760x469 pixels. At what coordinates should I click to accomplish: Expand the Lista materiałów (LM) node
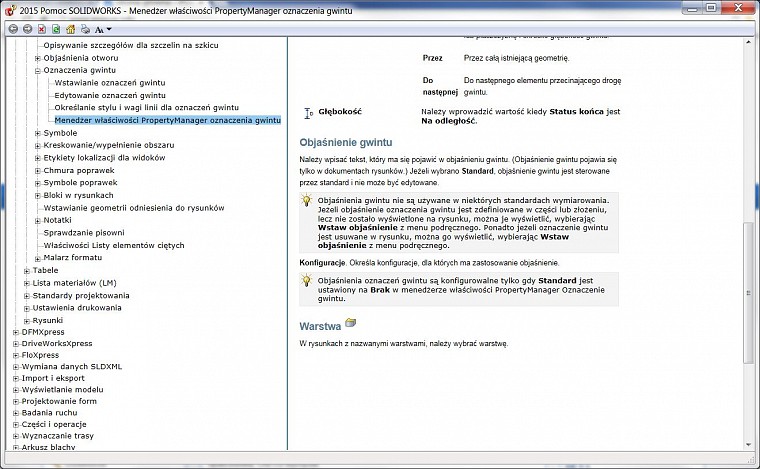tap(27, 283)
